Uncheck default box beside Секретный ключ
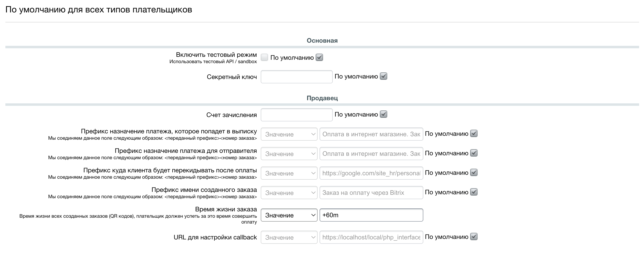Image resolution: width=644 pixels, height=255 pixels. pyautogui.click(x=383, y=76)
